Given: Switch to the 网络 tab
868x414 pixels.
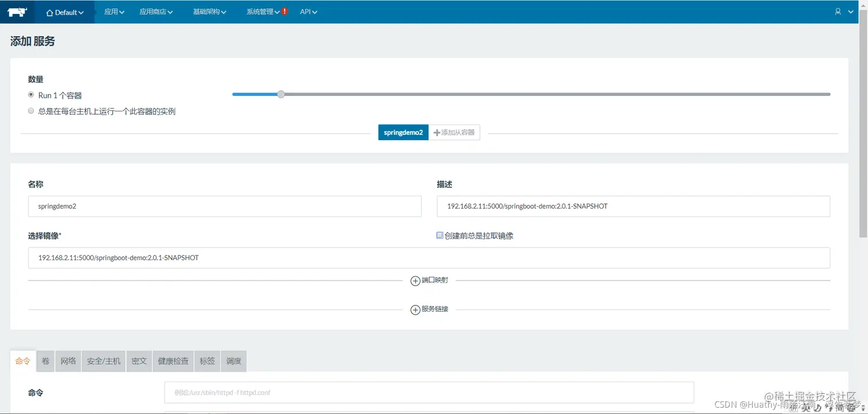Looking at the screenshot, I should click(68, 361).
